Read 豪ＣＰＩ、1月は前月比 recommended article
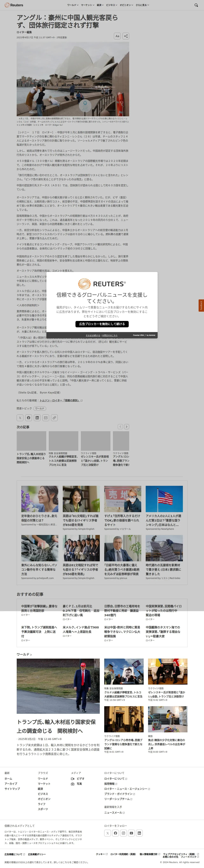 click(81, 610)
